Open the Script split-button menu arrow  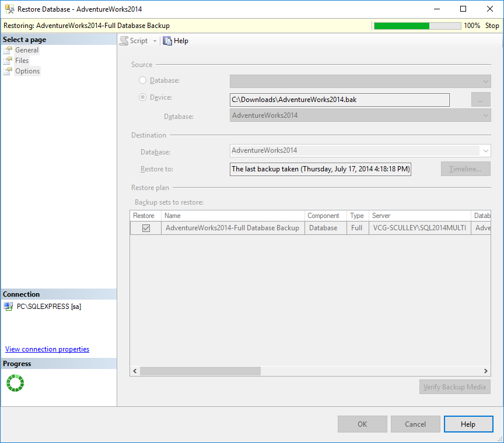point(155,41)
